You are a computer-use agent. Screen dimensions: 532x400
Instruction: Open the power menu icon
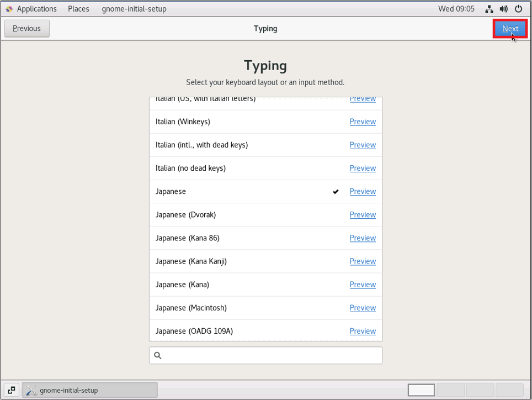click(518, 9)
